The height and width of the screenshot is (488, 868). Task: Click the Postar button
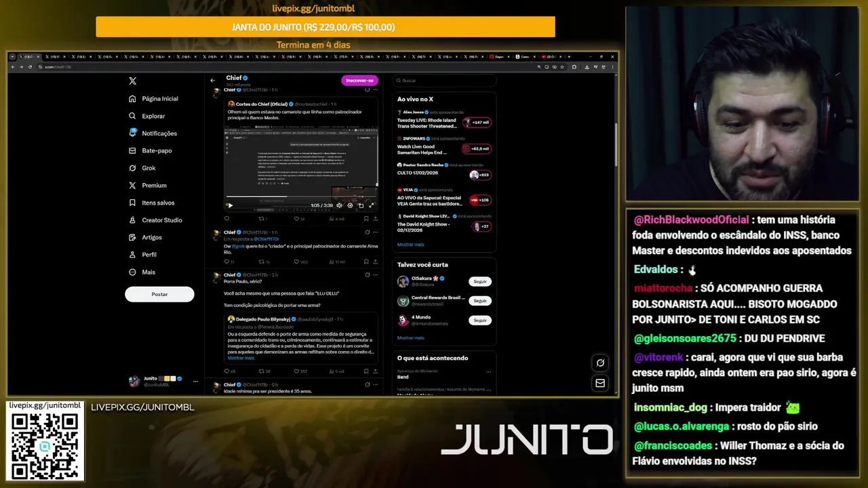coord(159,294)
